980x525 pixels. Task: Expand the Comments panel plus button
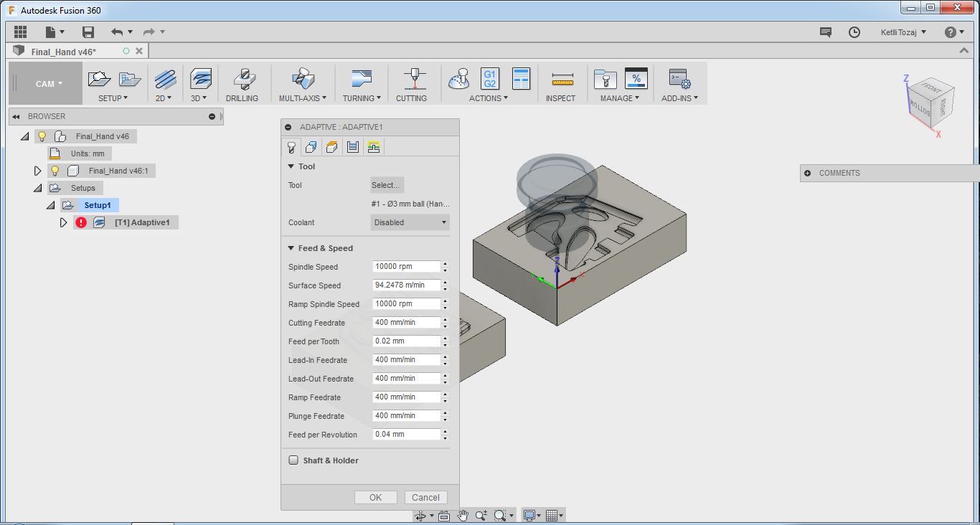click(808, 173)
